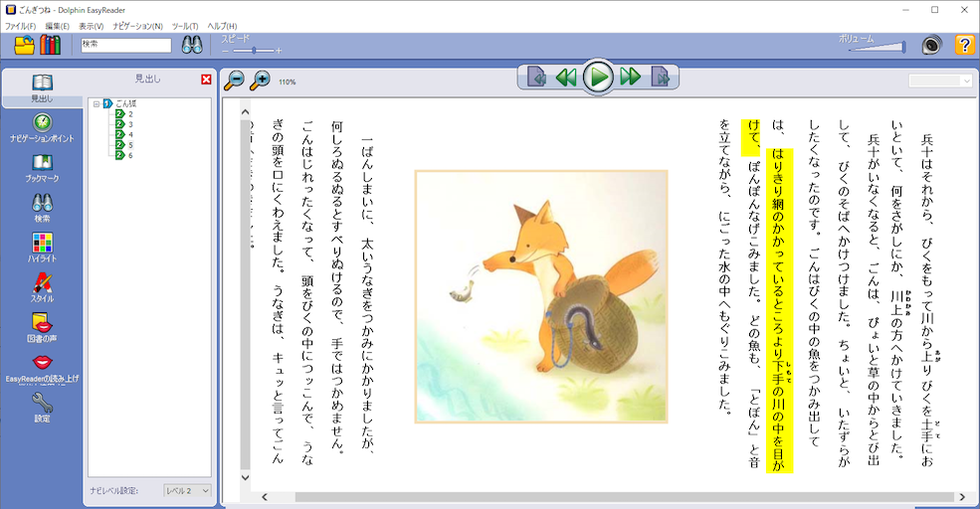Open the 編集(E) menu
Image resolution: width=980 pixels, height=509 pixels.
(57, 26)
